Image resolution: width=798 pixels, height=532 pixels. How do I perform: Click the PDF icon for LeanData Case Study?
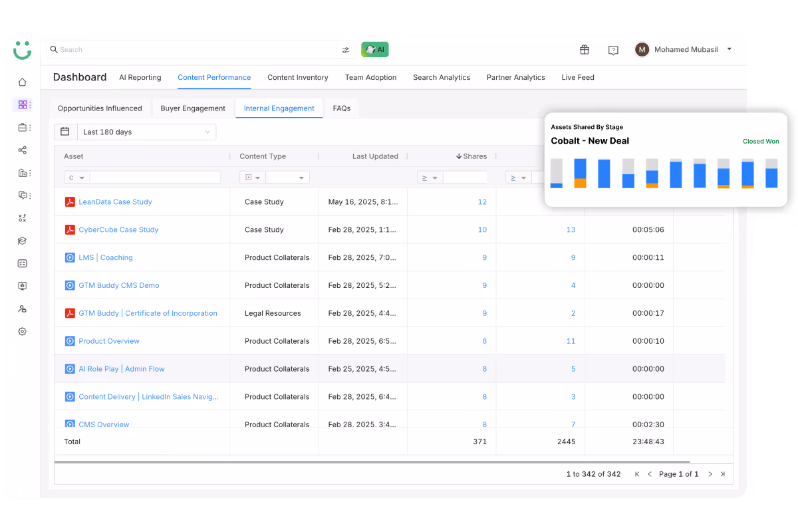[70, 201]
